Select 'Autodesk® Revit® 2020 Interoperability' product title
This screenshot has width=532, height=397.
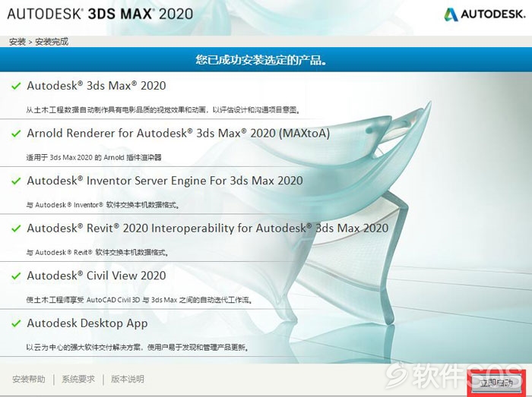click(x=207, y=228)
